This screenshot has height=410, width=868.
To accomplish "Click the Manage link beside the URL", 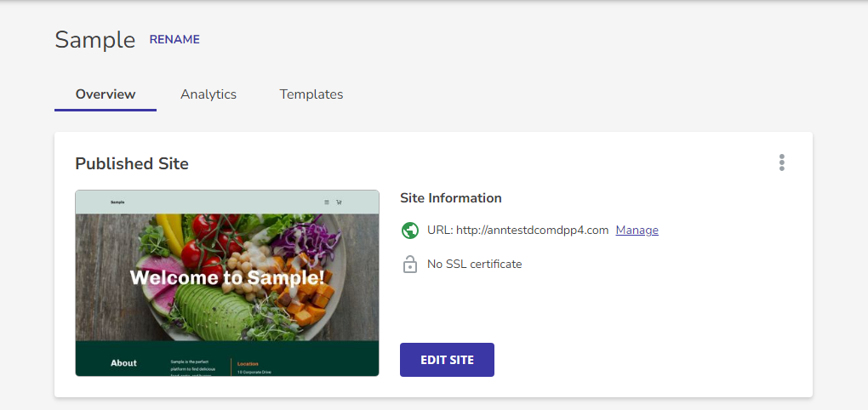I will point(637,231).
